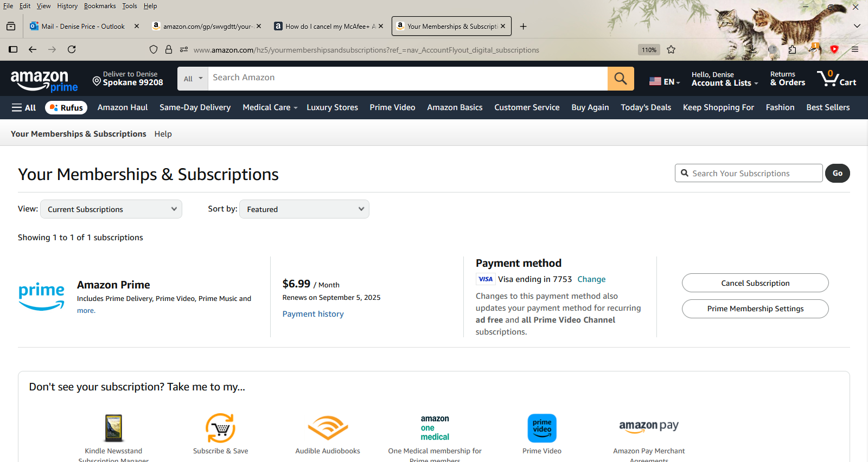This screenshot has width=868, height=462.
Task: Focus the Search Amazon field
Action: click(x=407, y=79)
